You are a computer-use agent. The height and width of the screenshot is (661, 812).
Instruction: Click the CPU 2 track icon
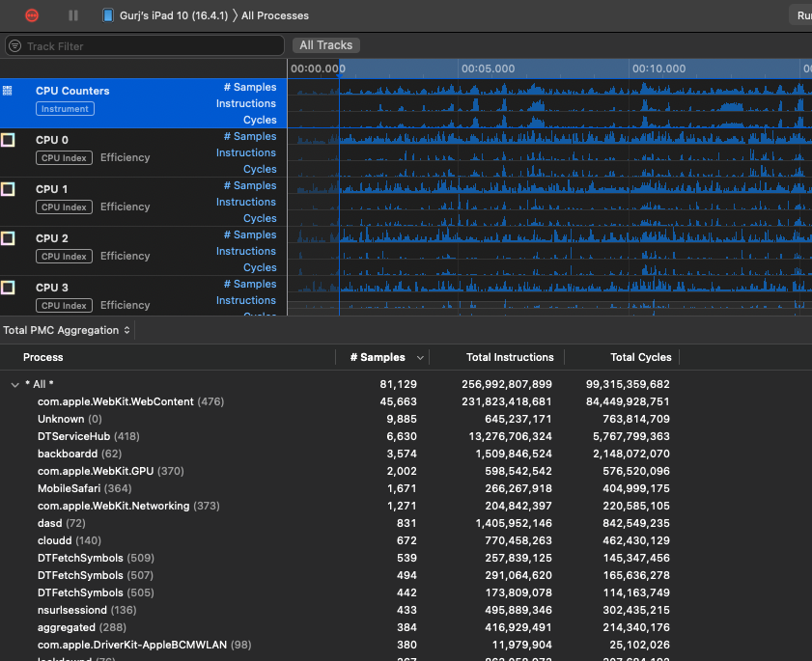click(x=8, y=238)
